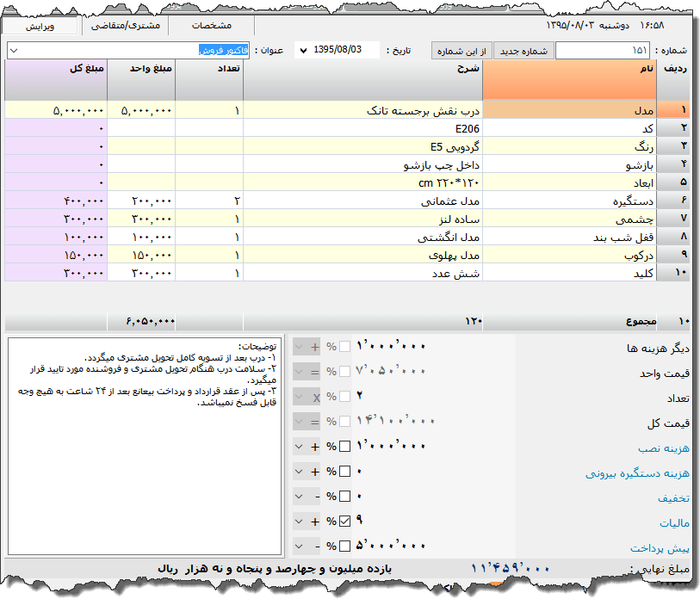Open the operator dropdown for هزینه دستگیره بیرونی
700x599 pixels.
(298, 472)
